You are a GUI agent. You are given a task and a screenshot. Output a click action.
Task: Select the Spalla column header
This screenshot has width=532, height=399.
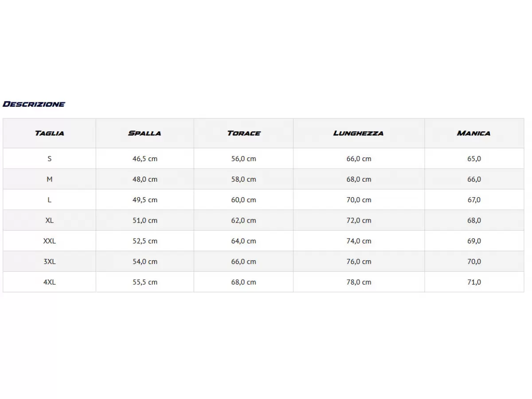tap(145, 133)
